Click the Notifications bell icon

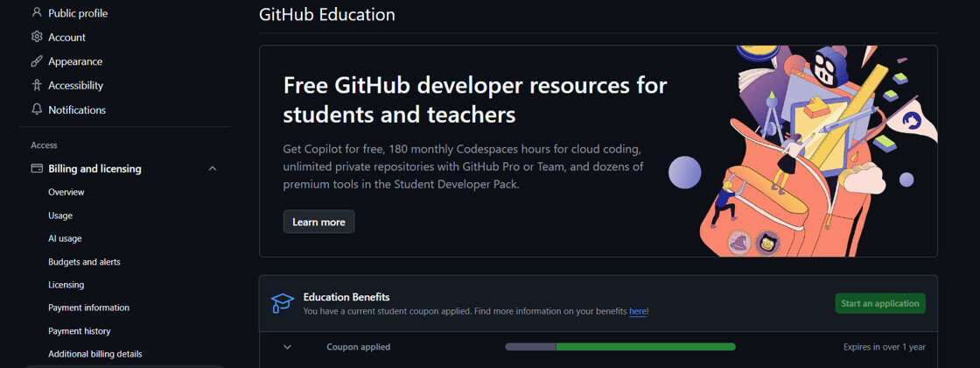tap(37, 110)
